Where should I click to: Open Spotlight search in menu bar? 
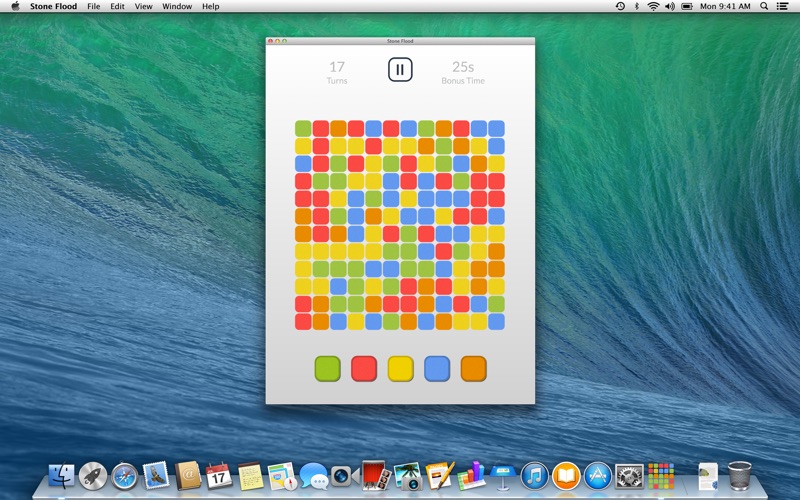click(766, 6)
